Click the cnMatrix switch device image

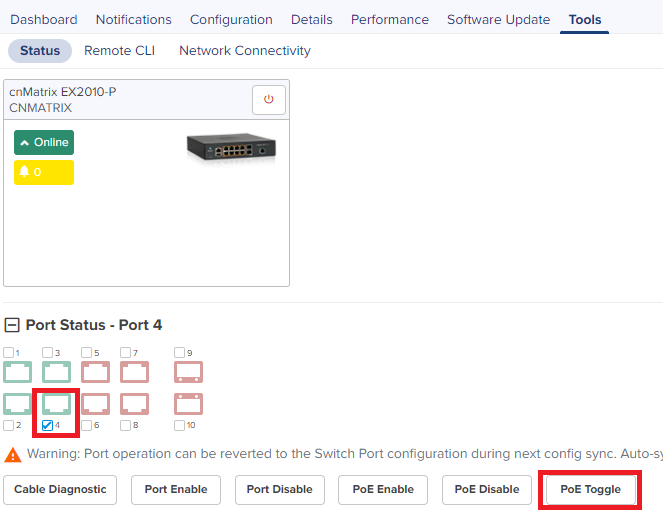pyautogui.click(x=231, y=148)
